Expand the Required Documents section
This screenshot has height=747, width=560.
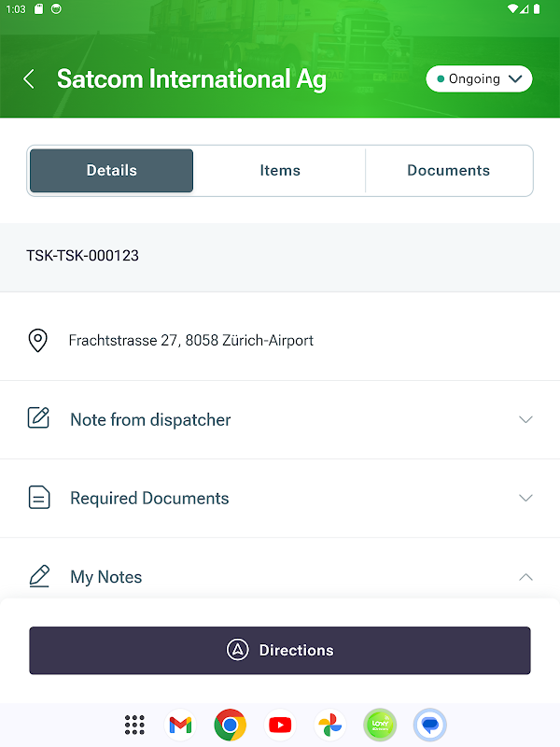point(525,498)
